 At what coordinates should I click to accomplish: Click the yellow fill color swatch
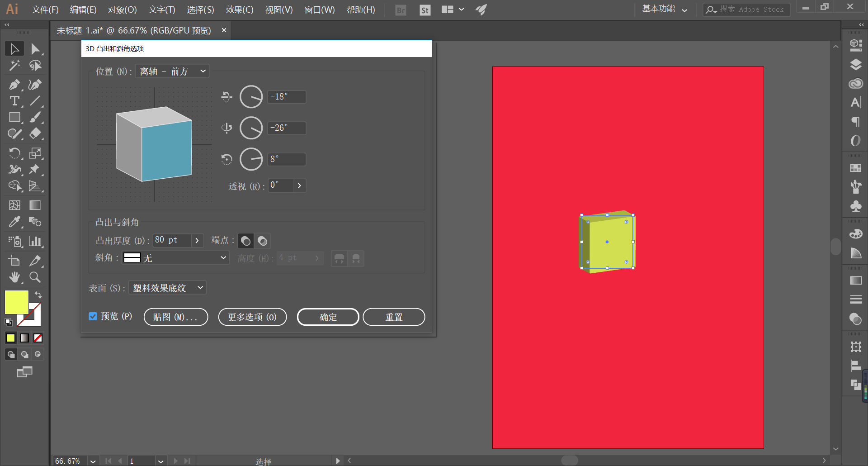(x=16, y=302)
